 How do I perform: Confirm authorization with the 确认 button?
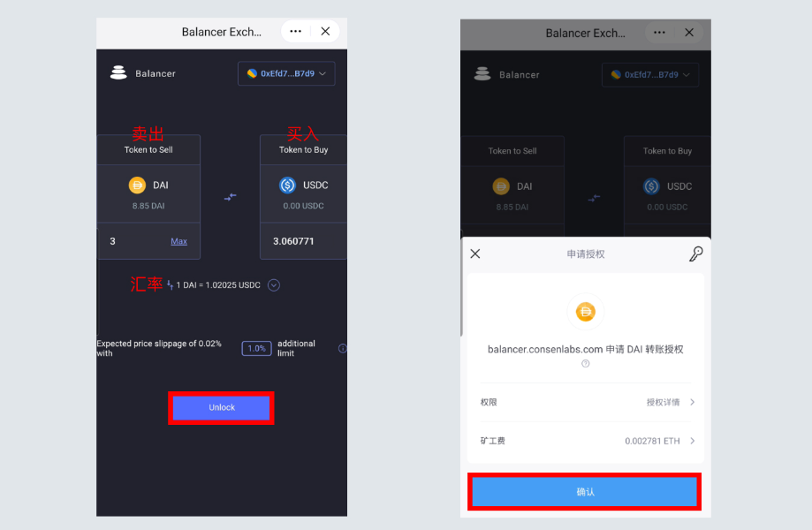585,492
